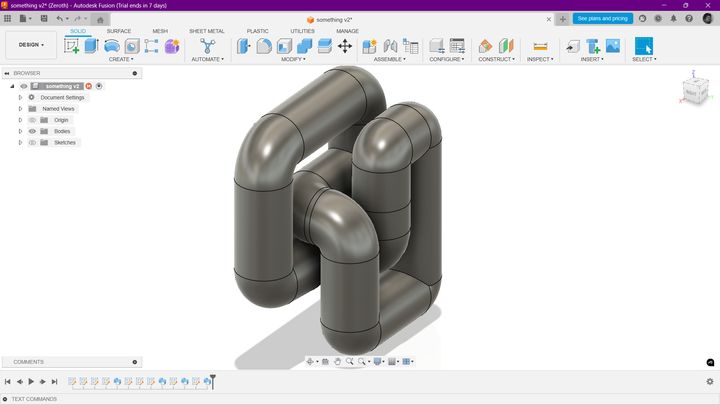Jump to the timeline end
720x405 pixels.
pyautogui.click(x=54, y=381)
